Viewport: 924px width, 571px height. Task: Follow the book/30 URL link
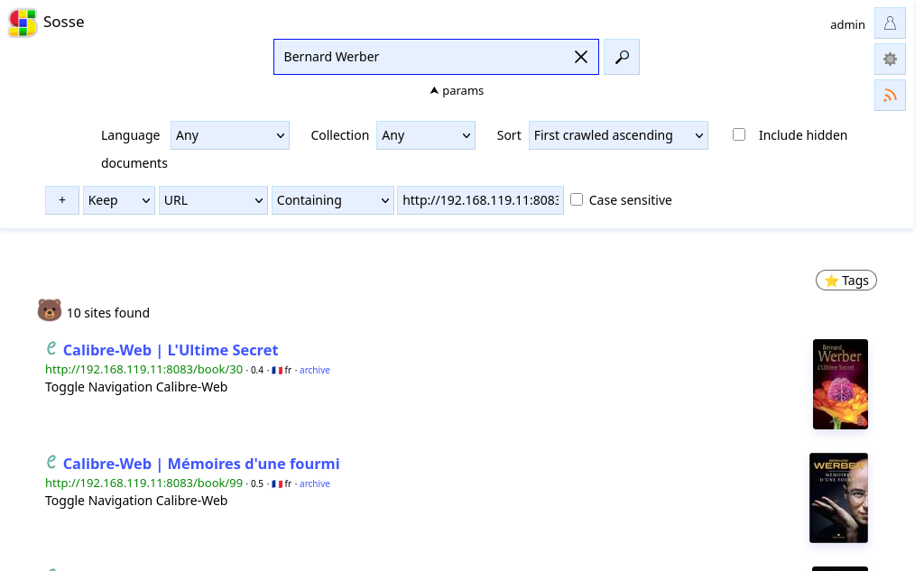point(143,370)
